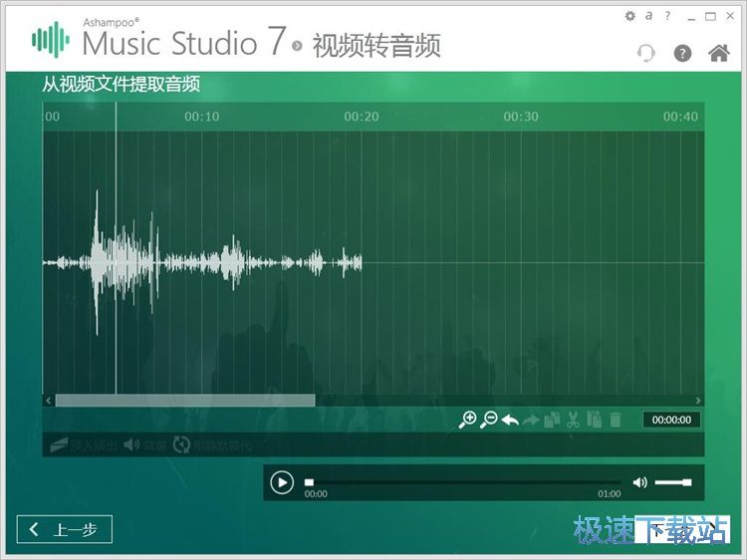Mute the speaker next to volume slider
The image size is (747, 560).
click(639, 482)
